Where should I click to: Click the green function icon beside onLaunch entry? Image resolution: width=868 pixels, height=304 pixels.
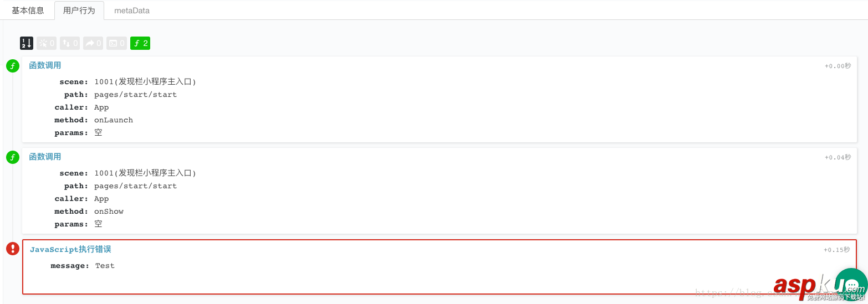pyautogui.click(x=13, y=66)
